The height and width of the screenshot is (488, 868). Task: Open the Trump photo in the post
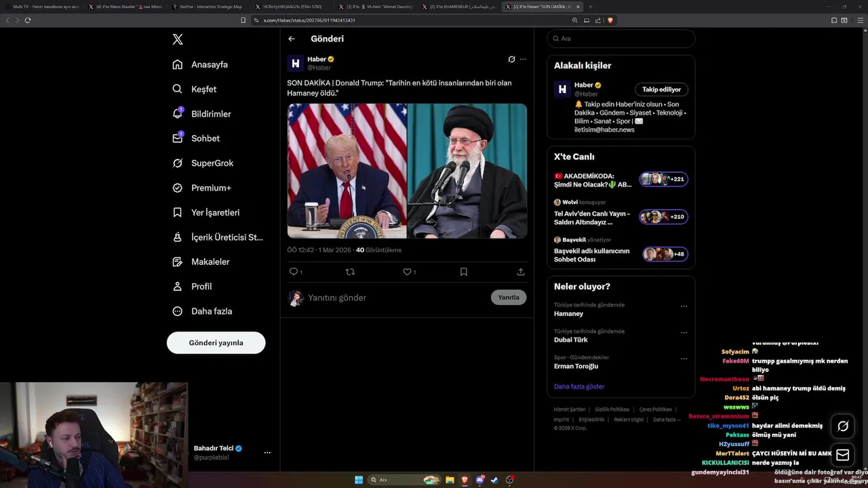(x=347, y=171)
